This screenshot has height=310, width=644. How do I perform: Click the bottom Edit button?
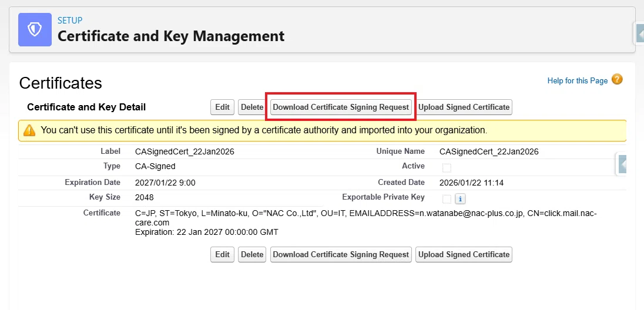tap(222, 255)
